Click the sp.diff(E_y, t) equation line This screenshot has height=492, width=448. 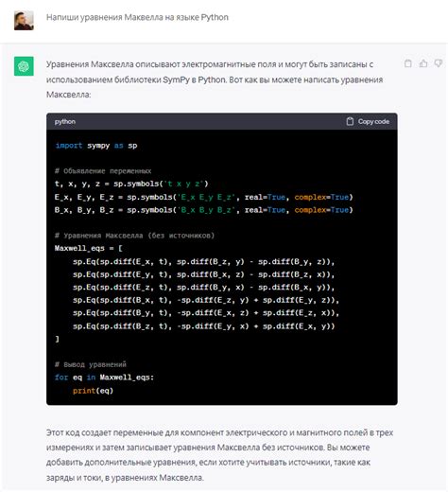coord(204,274)
